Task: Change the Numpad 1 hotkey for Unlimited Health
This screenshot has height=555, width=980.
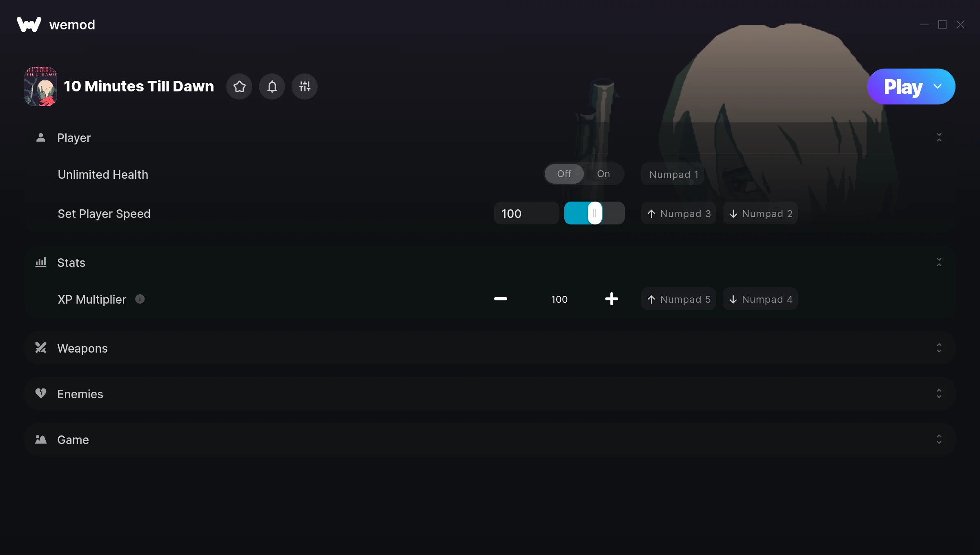Action: [x=673, y=174]
